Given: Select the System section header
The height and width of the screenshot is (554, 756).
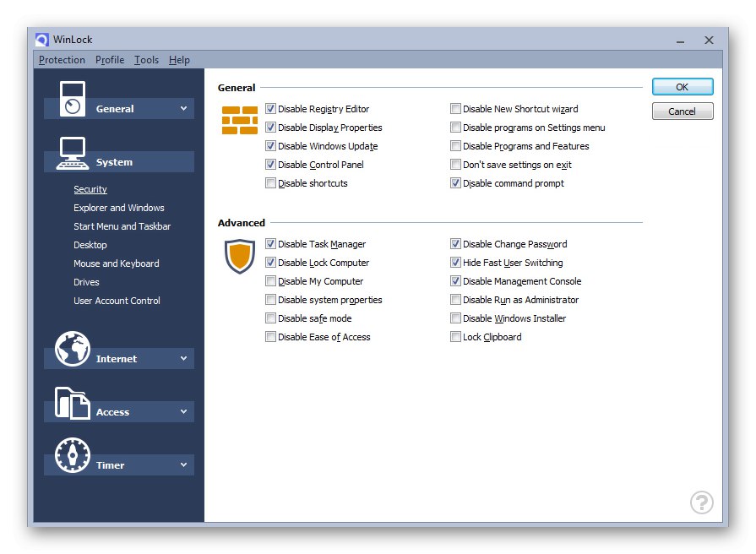Looking at the screenshot, I should pos(119,162).
